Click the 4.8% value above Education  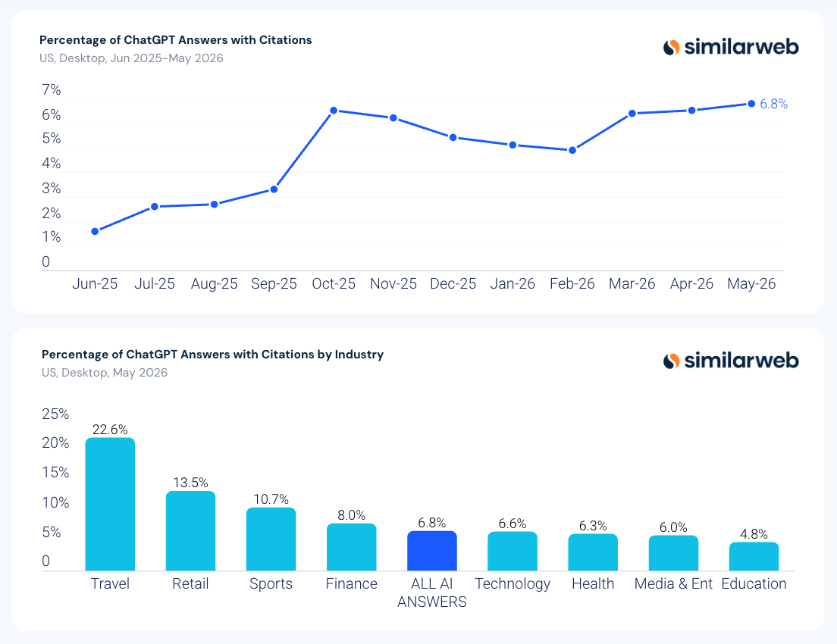(754, 534)
